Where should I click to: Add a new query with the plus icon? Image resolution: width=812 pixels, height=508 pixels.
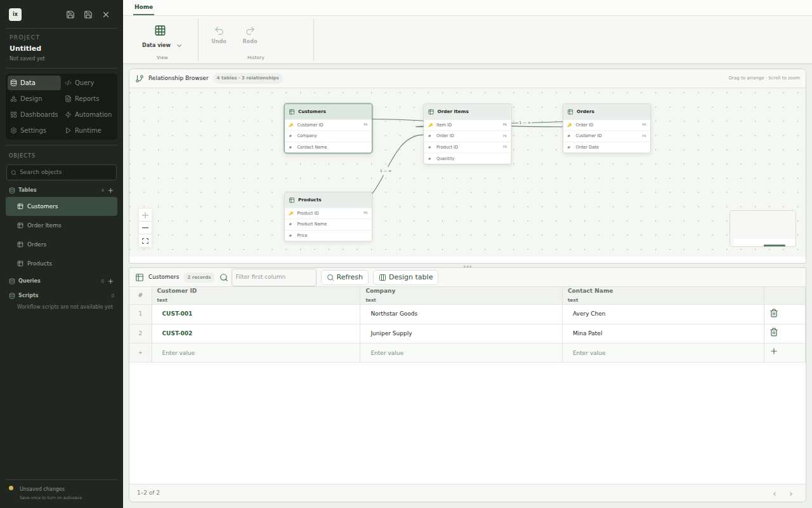pos(111,281)
